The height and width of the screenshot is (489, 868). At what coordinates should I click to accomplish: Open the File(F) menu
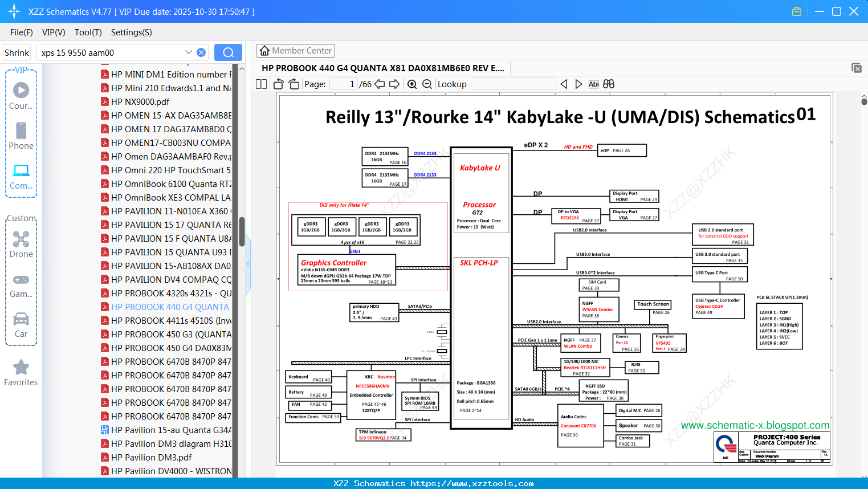[22, 32]
